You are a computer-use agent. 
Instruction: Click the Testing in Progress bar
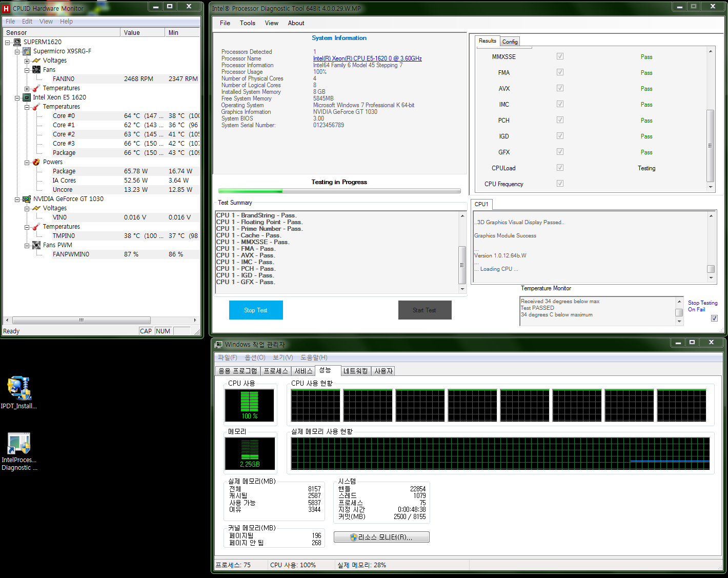click(x=339, y=191)
